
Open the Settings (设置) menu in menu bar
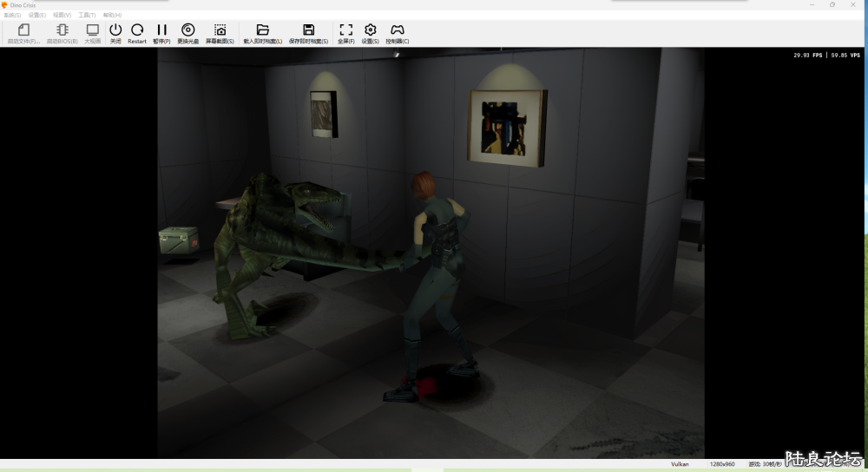pyautogui.click(x=36, y=15)
